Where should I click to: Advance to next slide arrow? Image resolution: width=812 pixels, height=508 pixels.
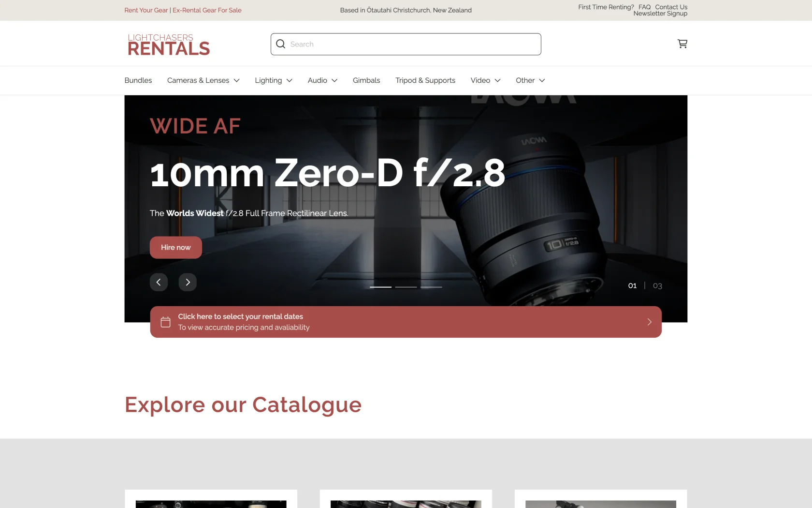point(188,282)
